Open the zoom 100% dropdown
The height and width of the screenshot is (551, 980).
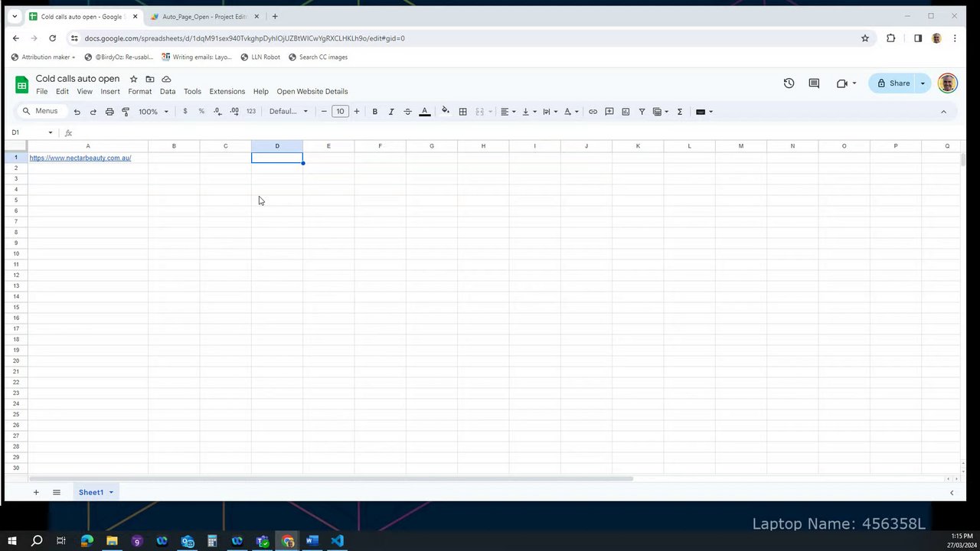point(153,112)
